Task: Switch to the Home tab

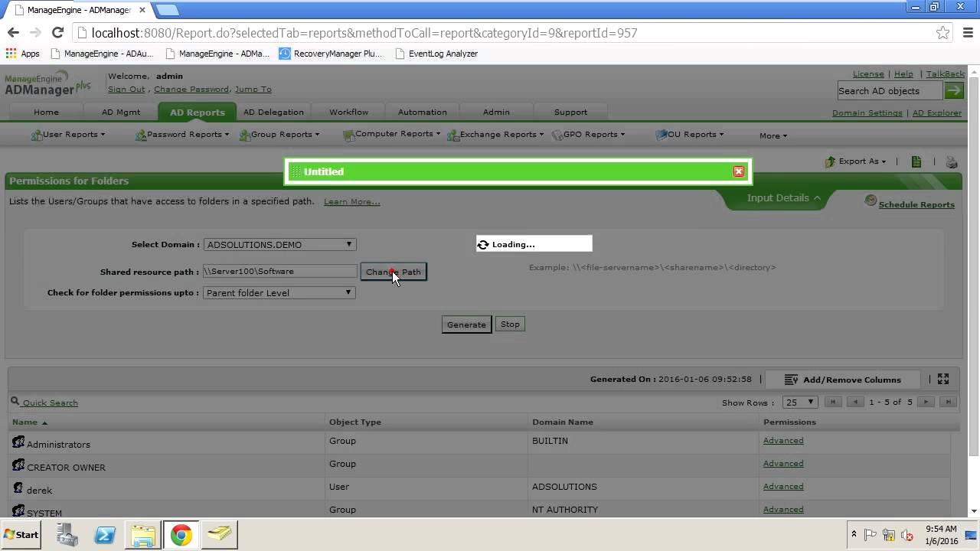Action: pyautogui.click(x=46, y=112)
